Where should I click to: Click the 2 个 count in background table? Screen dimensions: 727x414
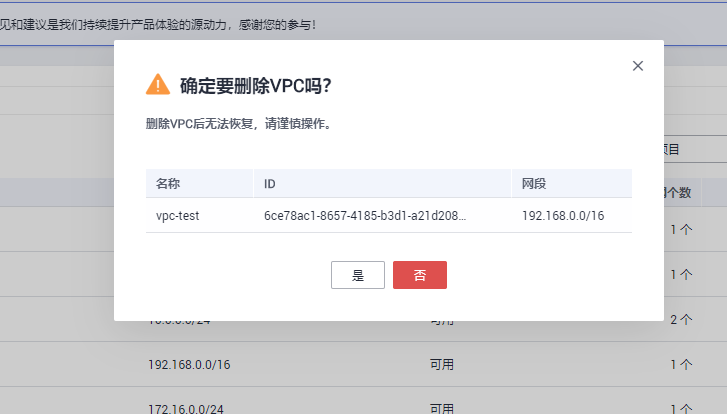pyautogui.click(x=681, y=319)
